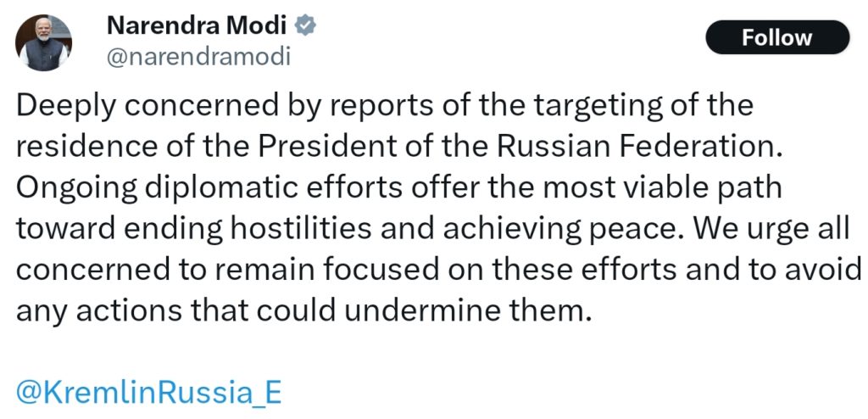Open the @KremlinRussia_E mention link
Image resolution: width=868 pixels, height=419 pixels.
click(x=149, y=392)
